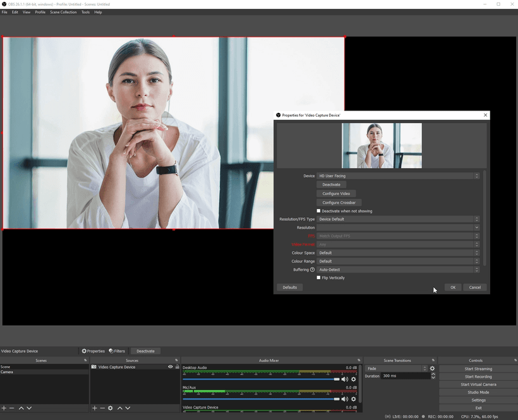Open the Scene Collection menu

click(x=63, y=11)
